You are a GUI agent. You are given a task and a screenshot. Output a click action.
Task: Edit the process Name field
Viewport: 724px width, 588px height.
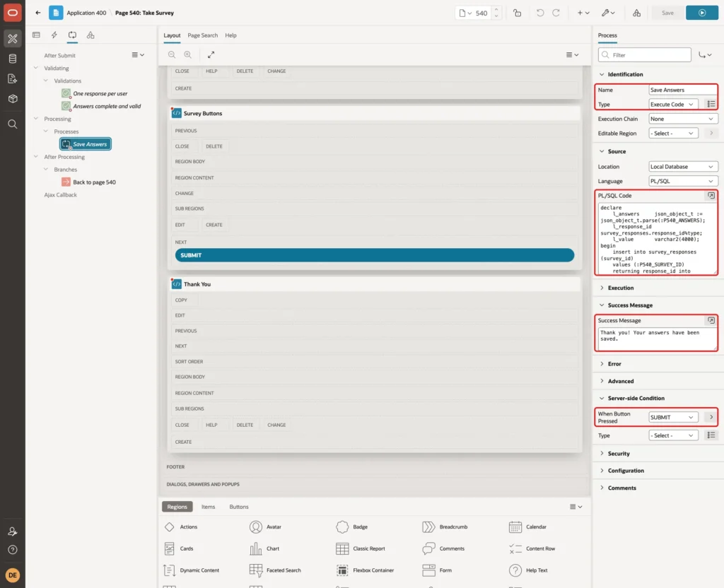tap(683, 90)
